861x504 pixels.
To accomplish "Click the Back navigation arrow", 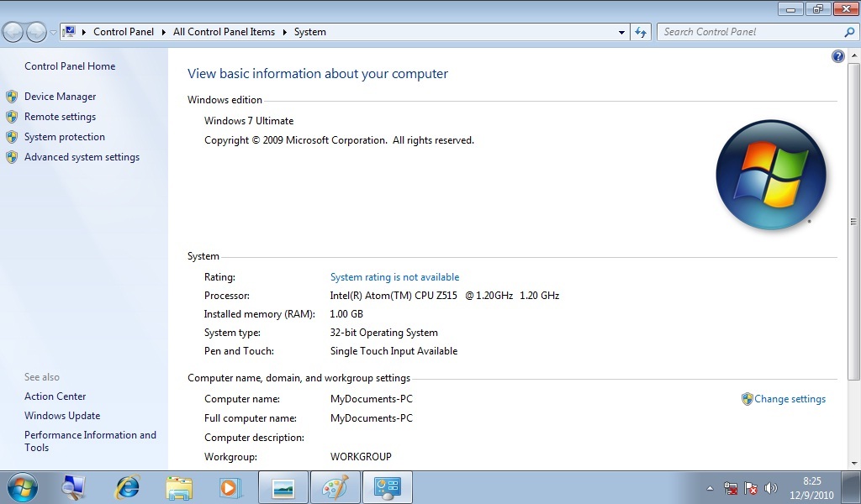I will tap(13, 32).
